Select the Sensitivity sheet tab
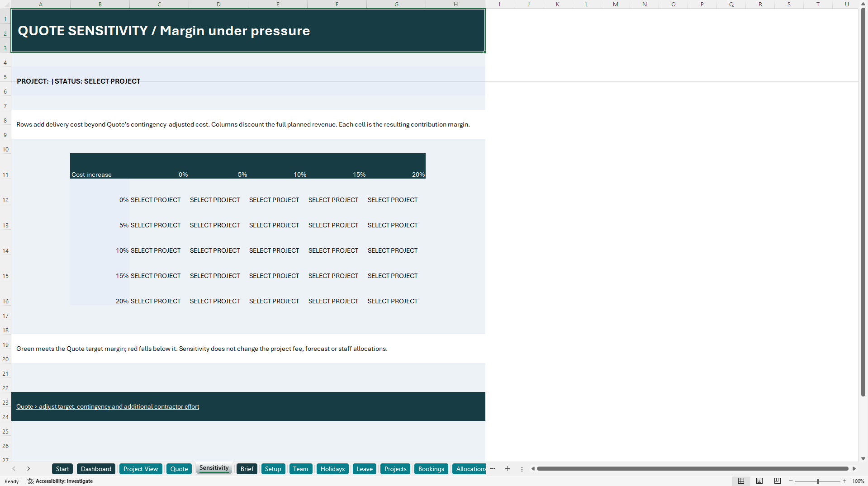The height and width of the screenshot is (486, 868). (x=214, y=468)
